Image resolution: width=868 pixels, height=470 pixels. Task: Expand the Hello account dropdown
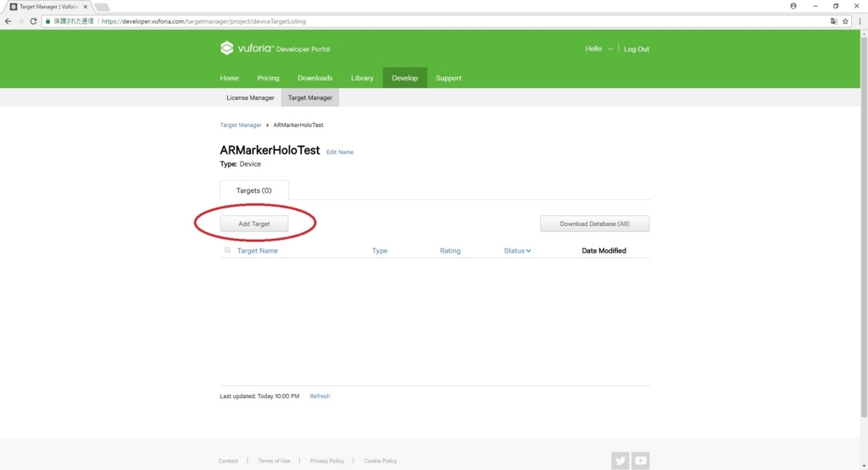point(599,48)
